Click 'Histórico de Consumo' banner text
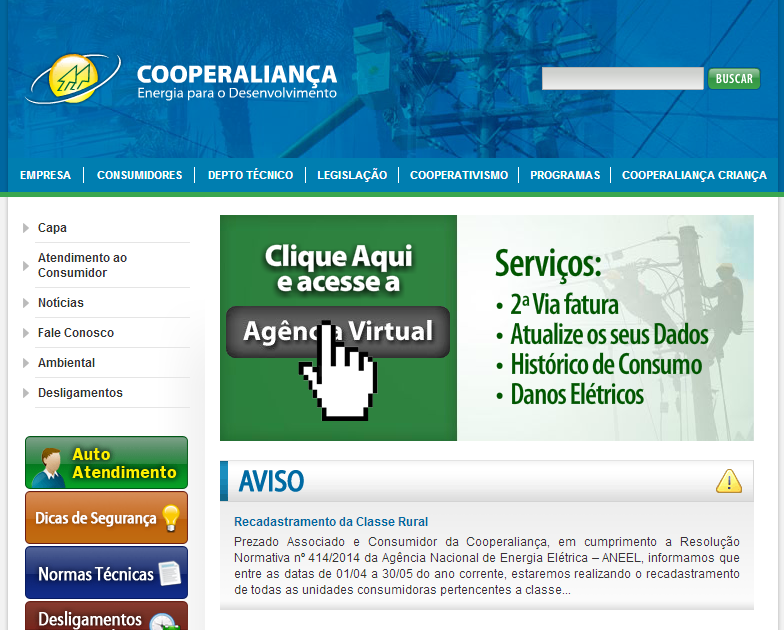Screen dimensions: 784x630 click(x=606, y=364)
